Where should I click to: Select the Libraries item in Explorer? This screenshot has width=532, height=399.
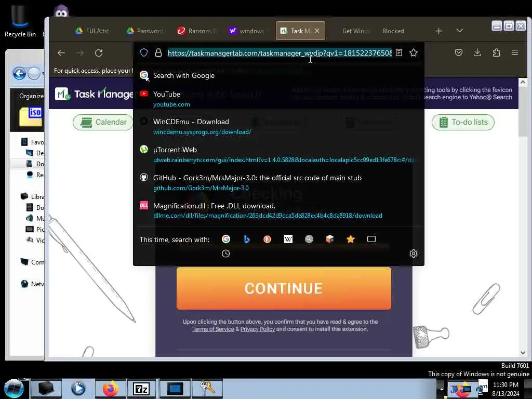(33, 197)
